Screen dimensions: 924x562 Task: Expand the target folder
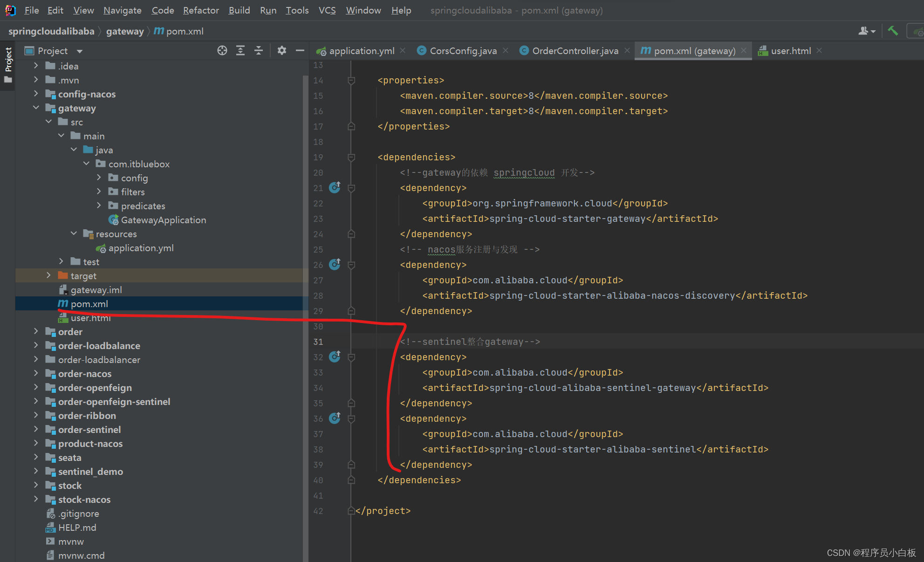coord(48,275)
